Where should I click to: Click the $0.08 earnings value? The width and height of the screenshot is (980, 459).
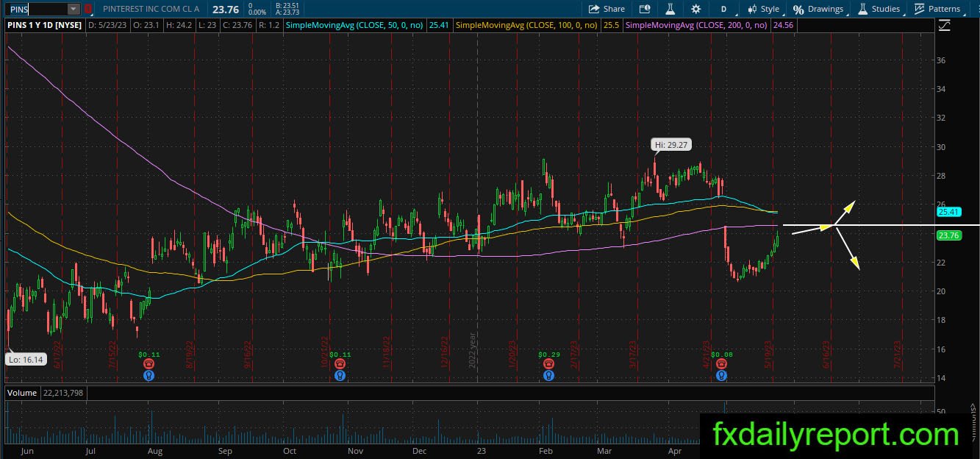pyautogui.click(x=721, y=354)
